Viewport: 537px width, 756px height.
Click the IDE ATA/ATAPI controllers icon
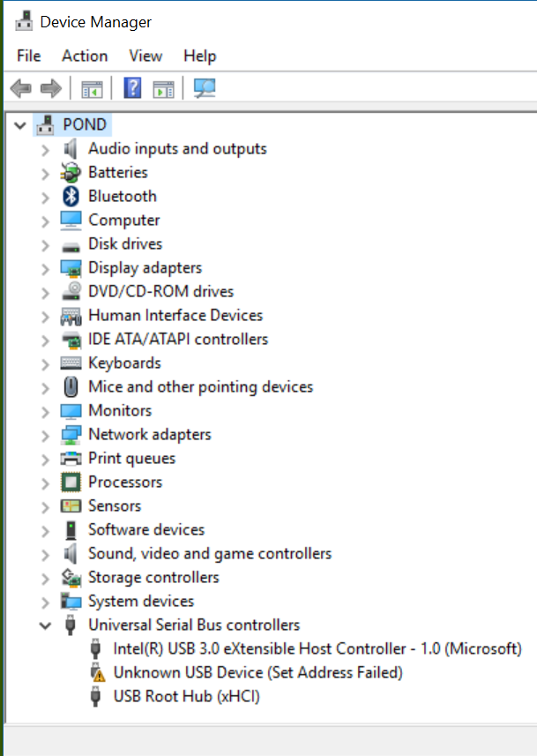pyautogui.click(x=71, y=340)
